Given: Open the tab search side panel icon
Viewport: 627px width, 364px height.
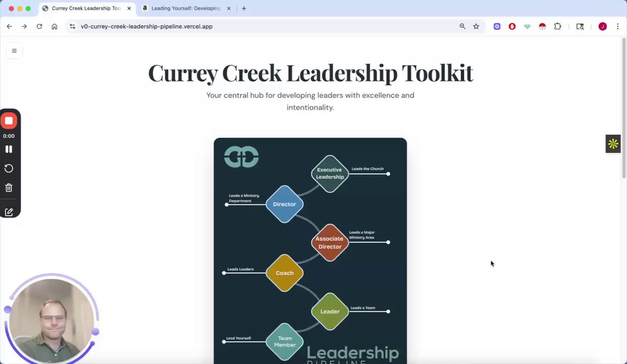Looking at the screenshot, I should click(x=580, y=26).
